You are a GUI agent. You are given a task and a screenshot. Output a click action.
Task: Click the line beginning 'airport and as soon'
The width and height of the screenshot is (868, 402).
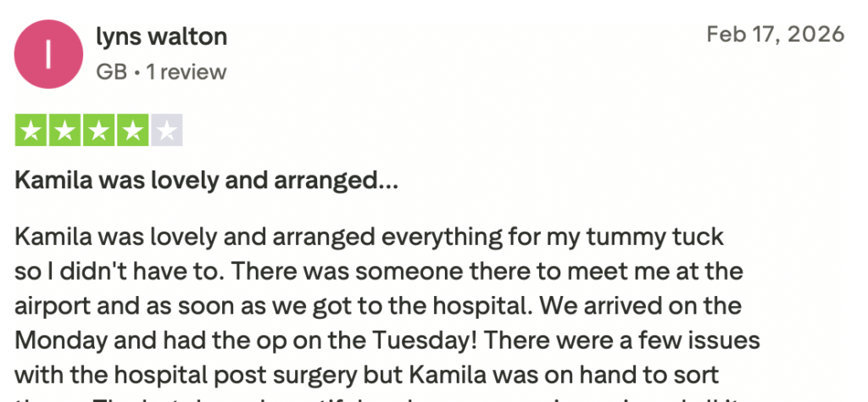(379, 306)
